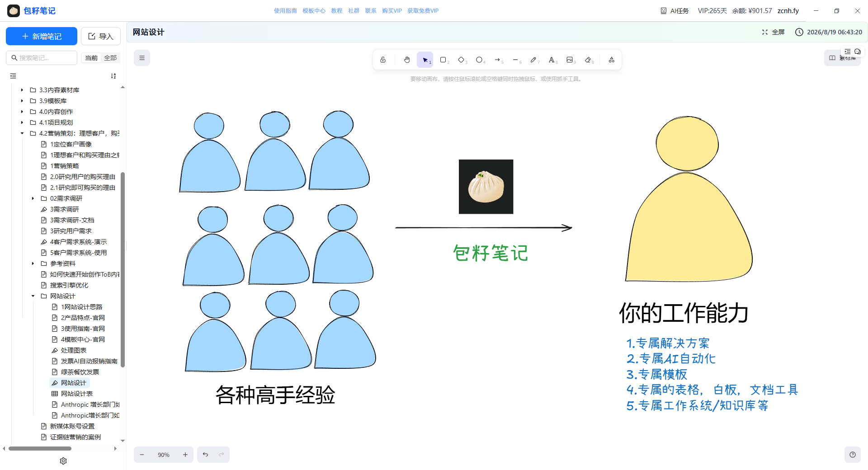Image resolution: width=868 pixels, height=470 pixels.
Task: Open the note 1定位客户画像
Action: click(x=71, y=144)
